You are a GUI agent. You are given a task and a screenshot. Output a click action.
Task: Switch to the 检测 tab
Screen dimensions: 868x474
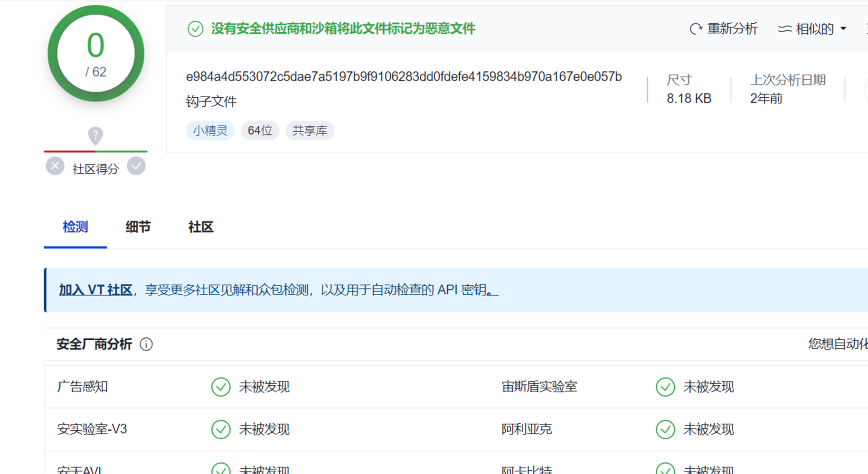pyautogui.click(x=75, y=227)
